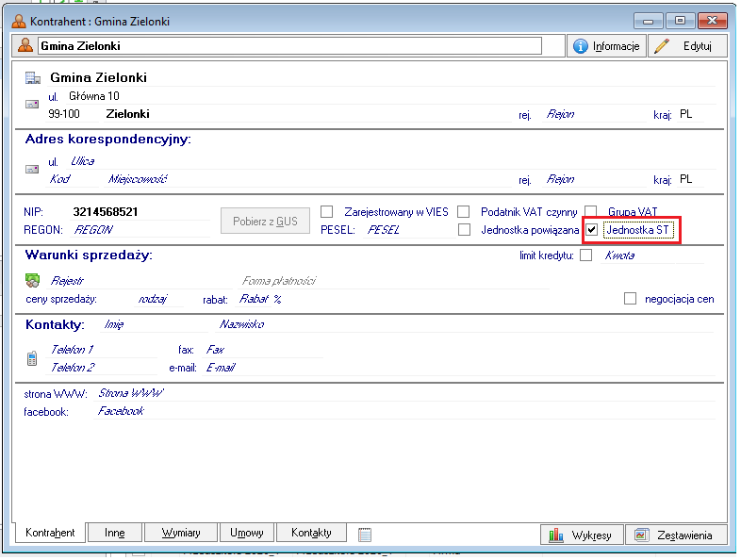Click the Pobierz z GUS button
The width and height of the screenshot is (741, 560).
[264, 222]
